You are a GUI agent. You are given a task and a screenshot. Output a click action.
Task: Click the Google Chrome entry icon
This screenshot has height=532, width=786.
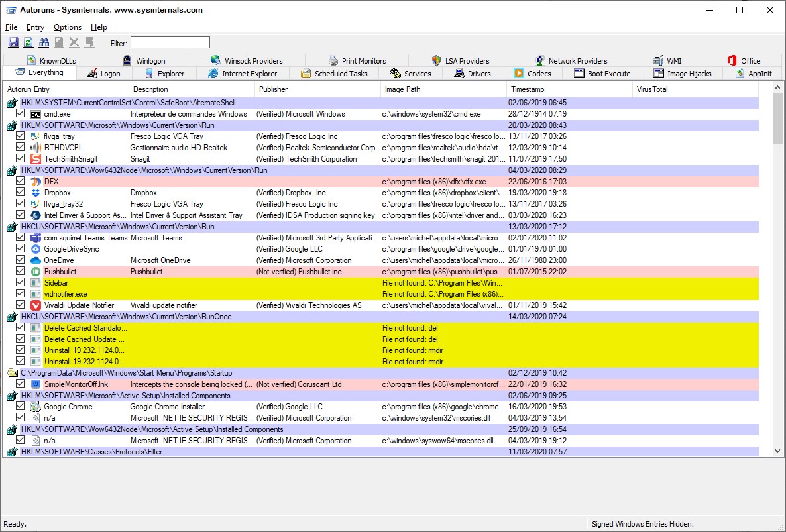(x=36, y=407)
